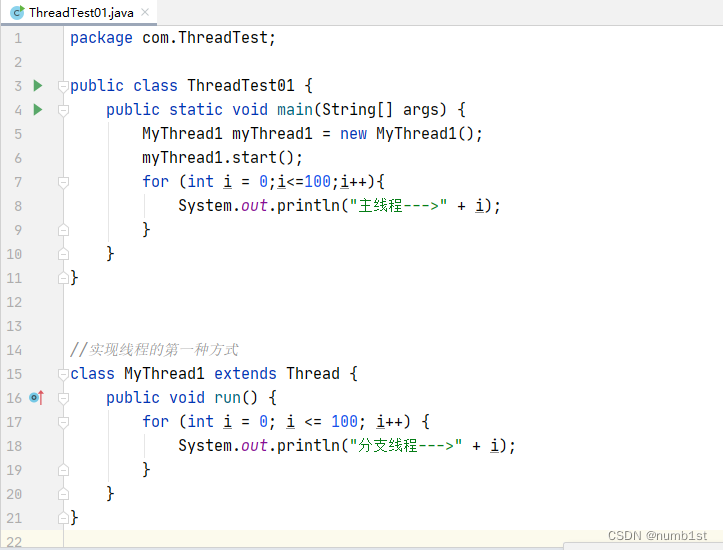Click 'String[]' parameter type on line 4
Viewport: 723px width, 550px height.
(x=357, y=109)
